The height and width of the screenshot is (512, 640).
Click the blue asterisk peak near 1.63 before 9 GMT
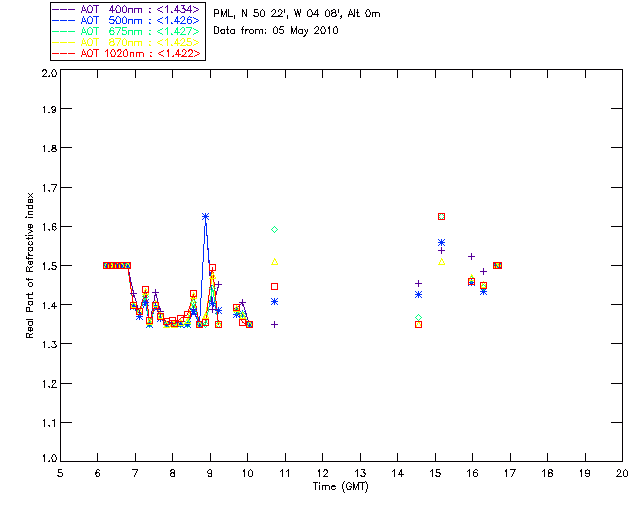point(205,216)
